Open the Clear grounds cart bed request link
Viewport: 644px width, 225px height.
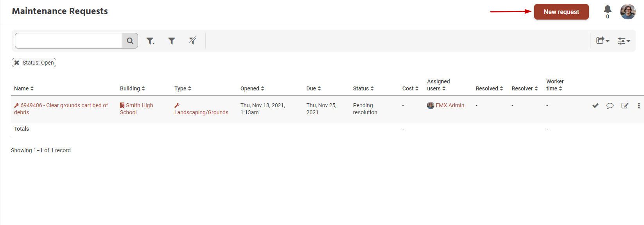[64, 105]
